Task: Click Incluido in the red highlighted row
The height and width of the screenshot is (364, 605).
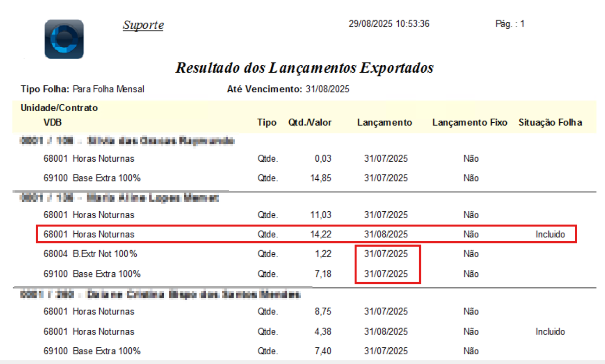Action: pyautogui.click(x=550, y=234)
